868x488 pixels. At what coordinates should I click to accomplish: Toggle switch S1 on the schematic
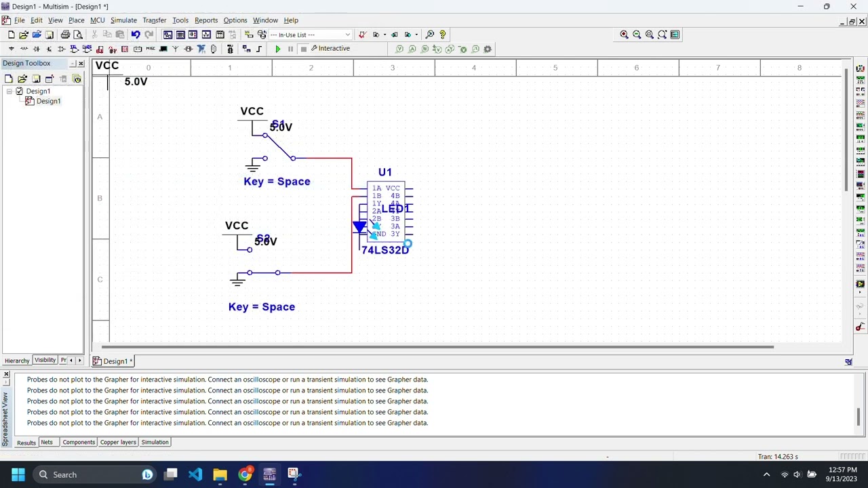click(x=278, y=146)
